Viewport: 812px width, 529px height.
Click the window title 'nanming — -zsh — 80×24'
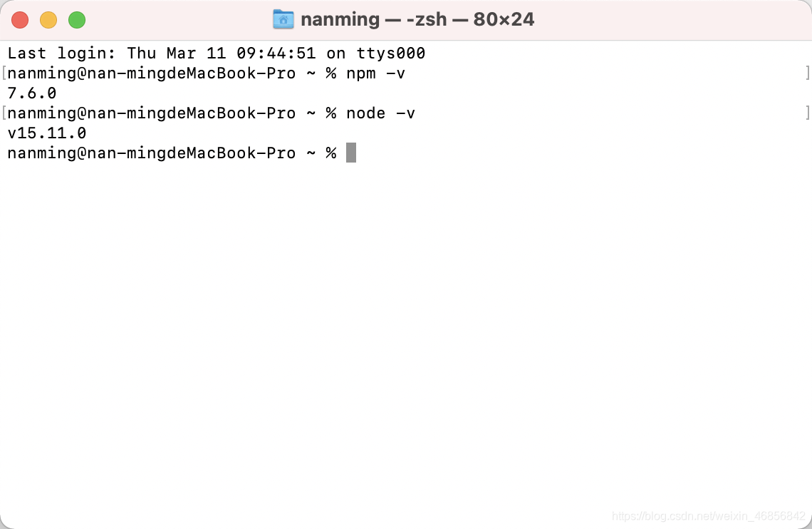point(417,20)
